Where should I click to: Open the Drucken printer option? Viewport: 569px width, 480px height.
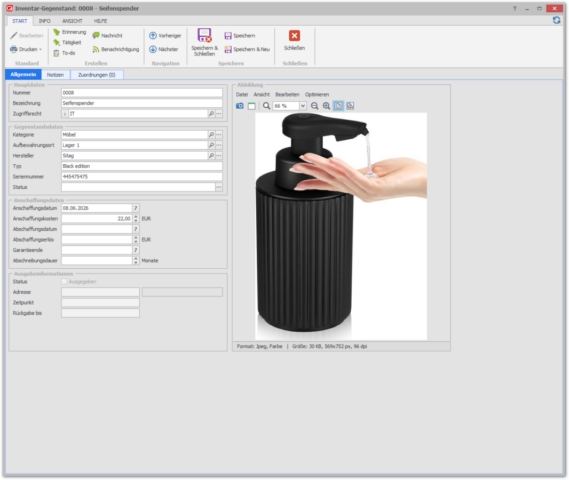point(26,49)
